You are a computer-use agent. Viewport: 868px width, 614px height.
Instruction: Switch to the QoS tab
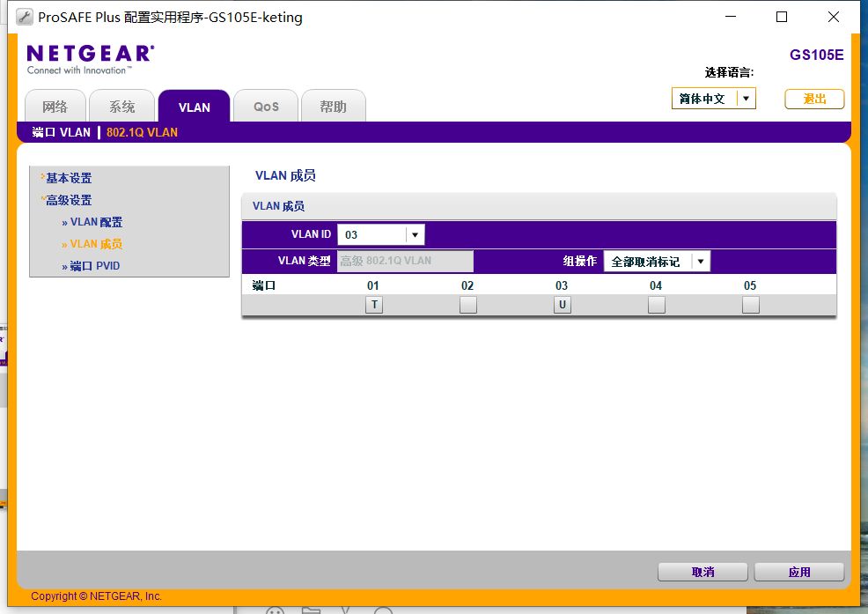coord(266,107)
